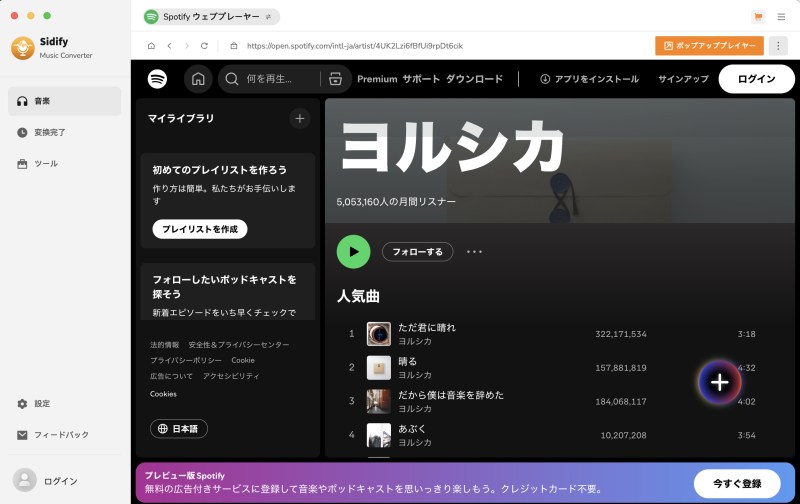Click the shopping cart icon at top right
Viewport: 800px width, 504px height.
click(x=758, y=17)
